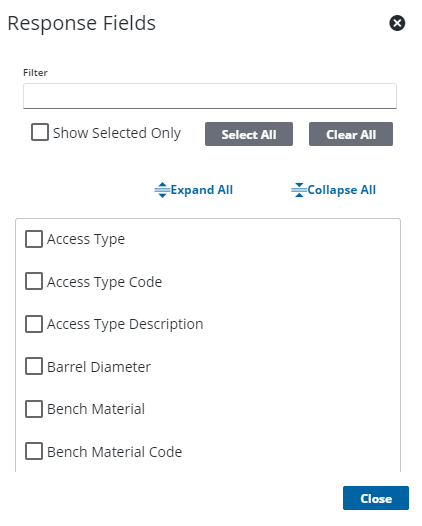Dismiss dialog with the X icon
422x526 pixels.
click(x=397, y=23)
